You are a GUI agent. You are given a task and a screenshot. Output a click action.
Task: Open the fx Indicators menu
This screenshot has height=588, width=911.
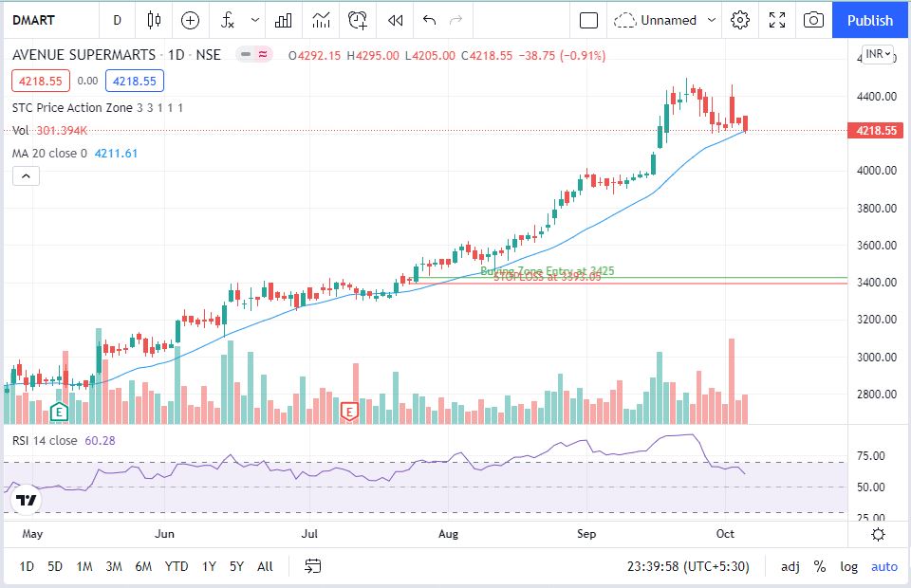[228, 20]
